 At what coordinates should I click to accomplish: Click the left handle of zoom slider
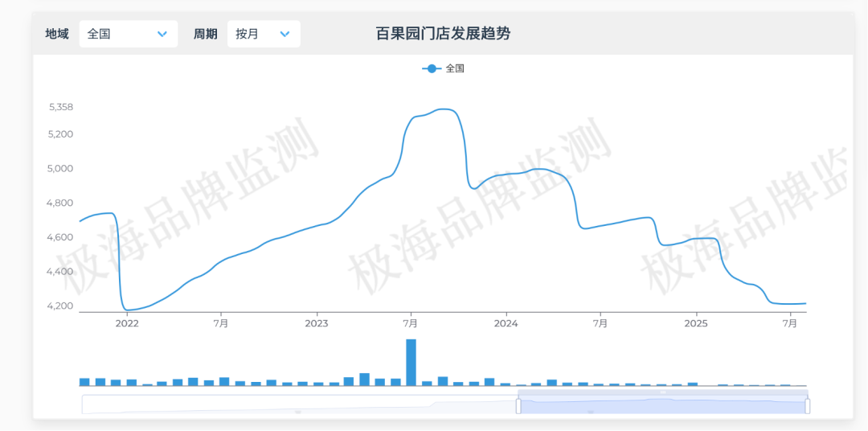(x=518, y=405)
